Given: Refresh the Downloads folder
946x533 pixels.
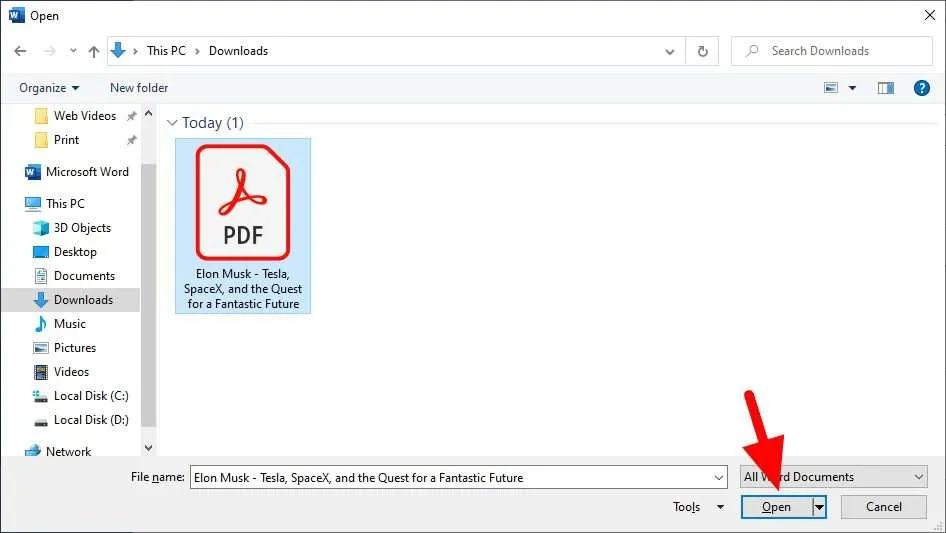Looking at the screenshot, I should tap(702, 51).
